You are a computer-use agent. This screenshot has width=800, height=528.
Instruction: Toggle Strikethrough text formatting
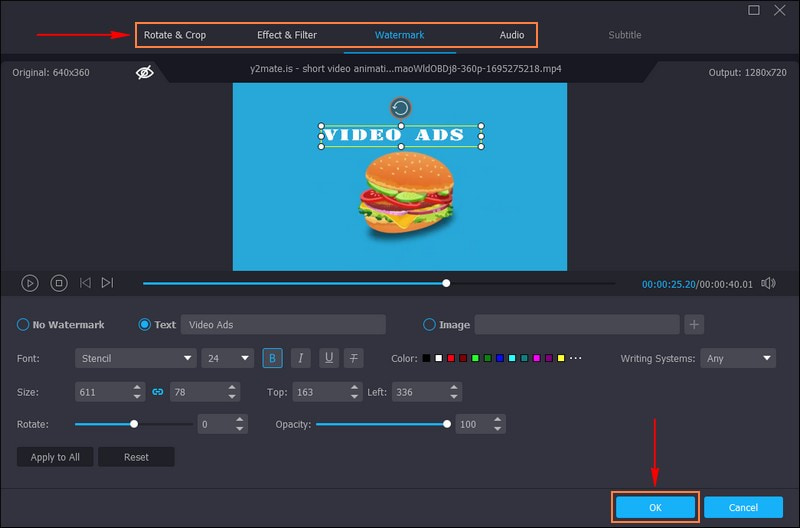coord(355,358)
